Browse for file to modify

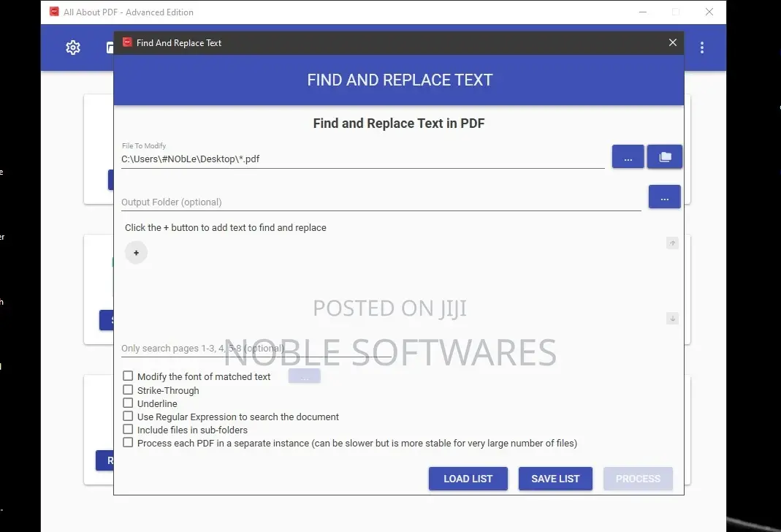point(628,157)
